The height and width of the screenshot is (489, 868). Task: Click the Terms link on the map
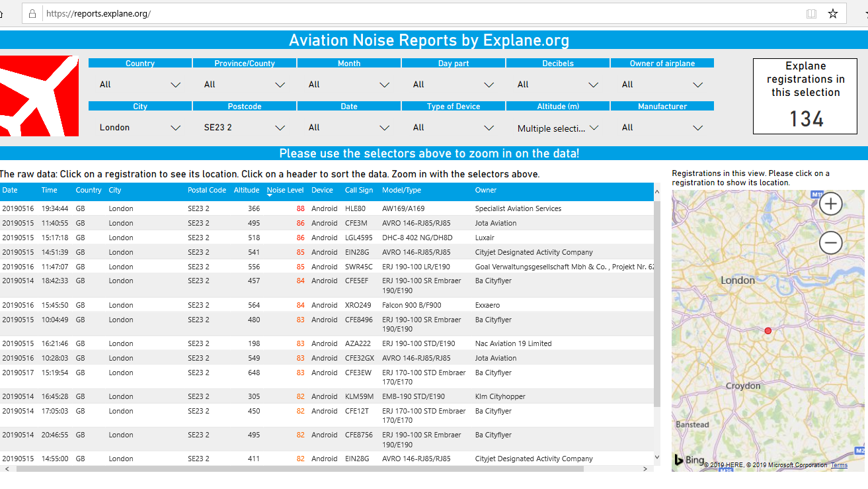pyautogui.click(x=839, y=465)
